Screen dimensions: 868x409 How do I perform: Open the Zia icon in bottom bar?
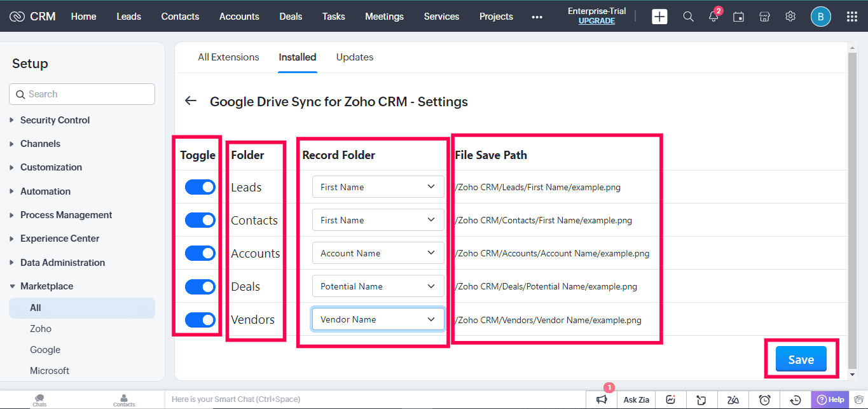[x=733, y=399]
